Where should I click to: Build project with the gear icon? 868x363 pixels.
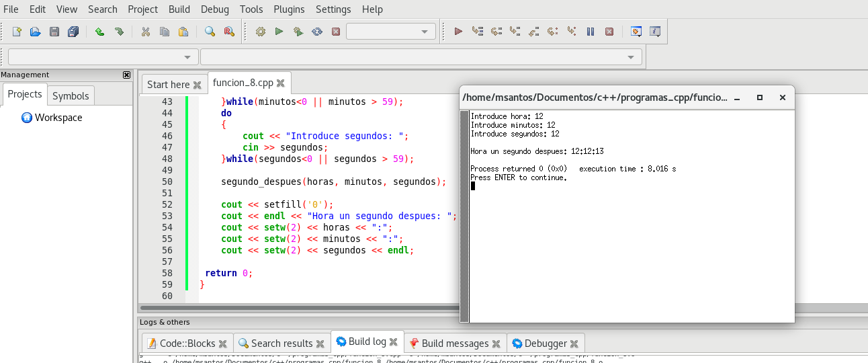click(261, 32)
